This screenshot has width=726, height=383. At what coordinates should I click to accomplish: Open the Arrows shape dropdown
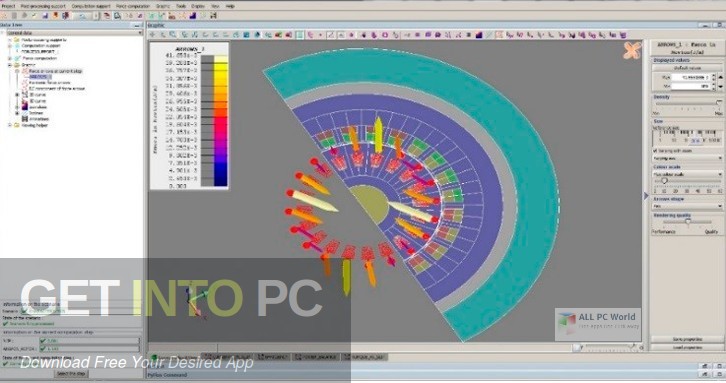(687, 206)
